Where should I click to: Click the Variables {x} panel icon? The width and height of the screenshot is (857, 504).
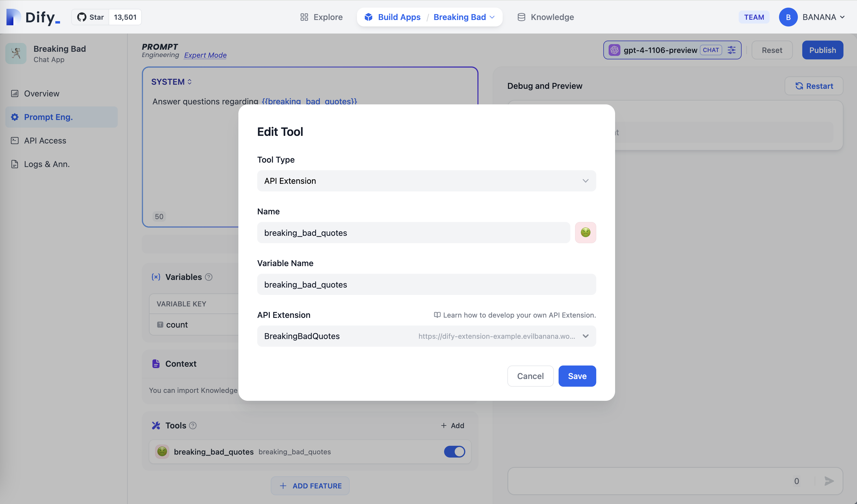pos(155,277)
